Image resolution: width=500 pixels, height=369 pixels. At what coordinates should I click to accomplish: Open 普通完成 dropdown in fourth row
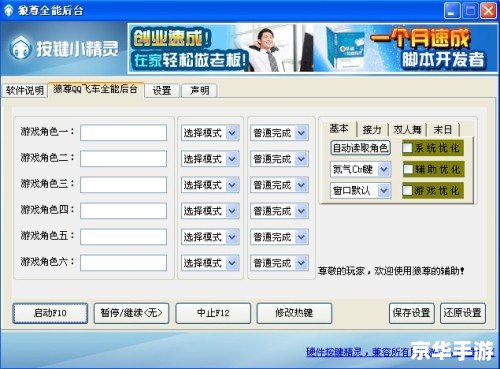pos(279,211)
